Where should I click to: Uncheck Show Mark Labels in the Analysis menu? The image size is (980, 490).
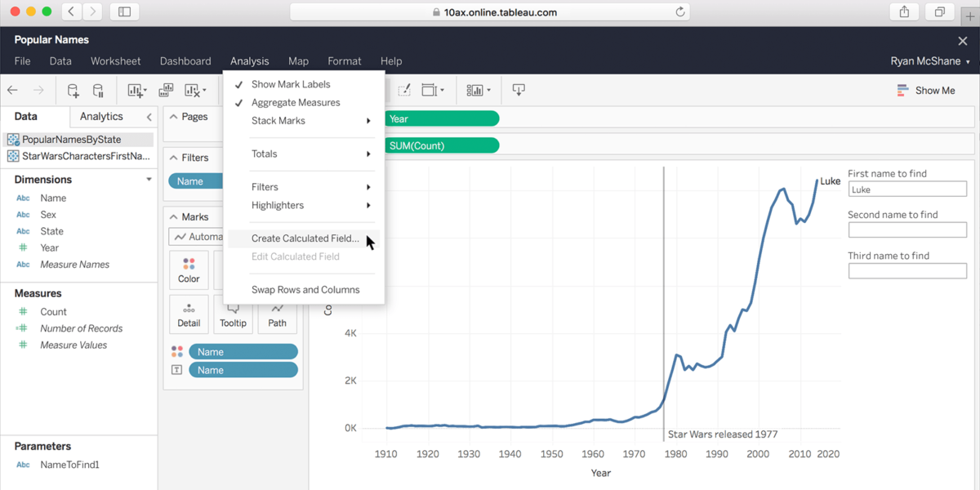290,83
